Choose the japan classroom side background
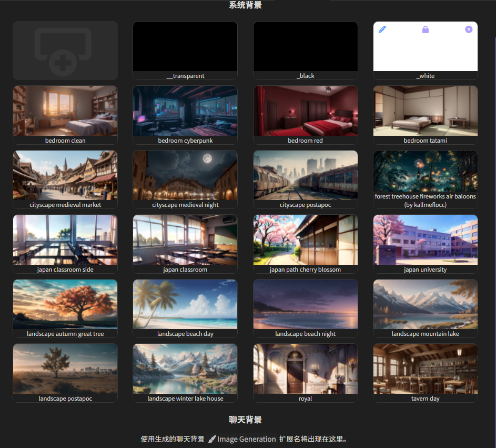496x448 pixels. click(x=65, y=240)
